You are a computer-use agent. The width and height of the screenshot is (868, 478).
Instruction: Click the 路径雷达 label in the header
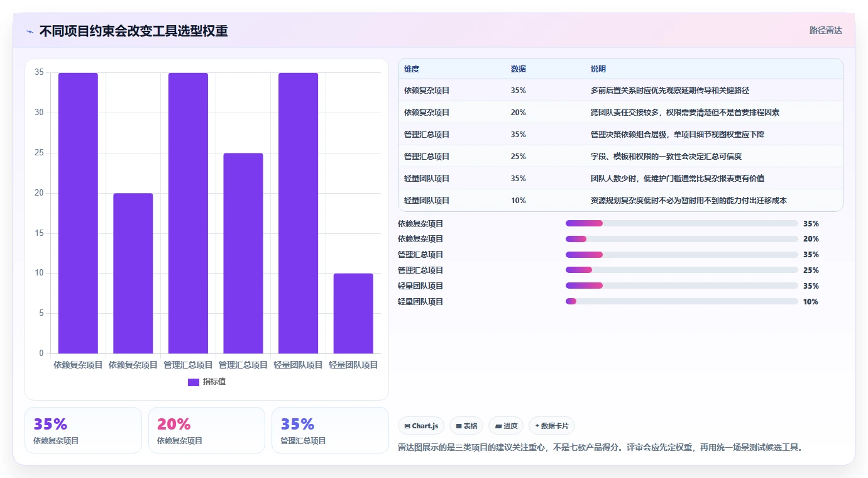(x=825, y=30)
